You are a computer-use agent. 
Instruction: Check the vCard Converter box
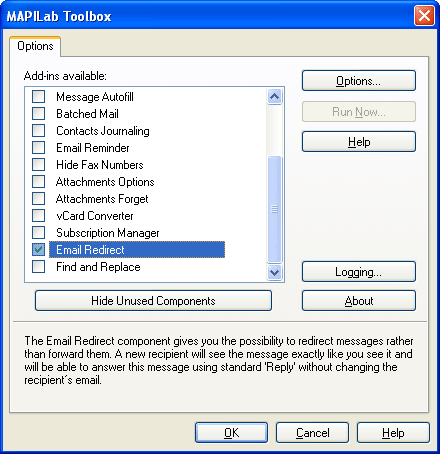click(x=38, y=216)
